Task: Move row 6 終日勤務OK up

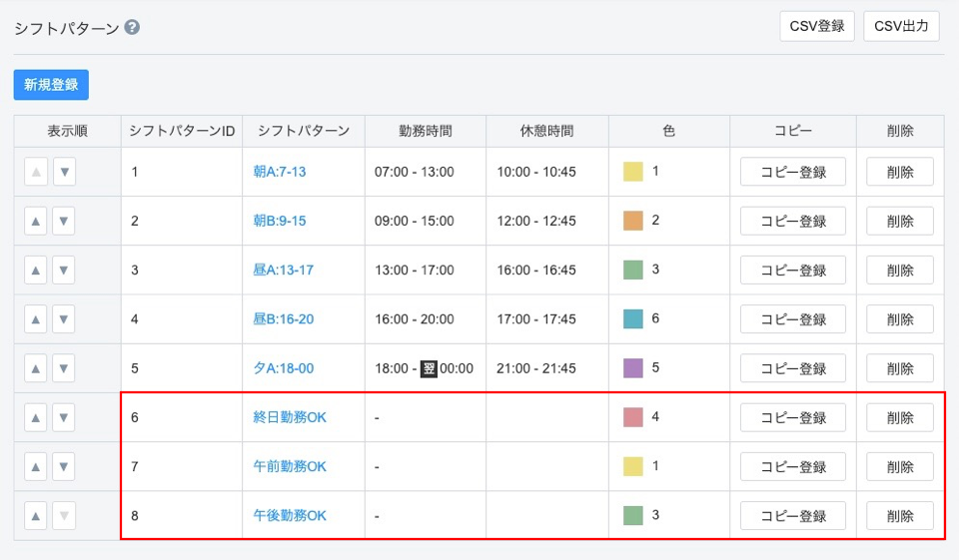Action: tap(36, 417)
